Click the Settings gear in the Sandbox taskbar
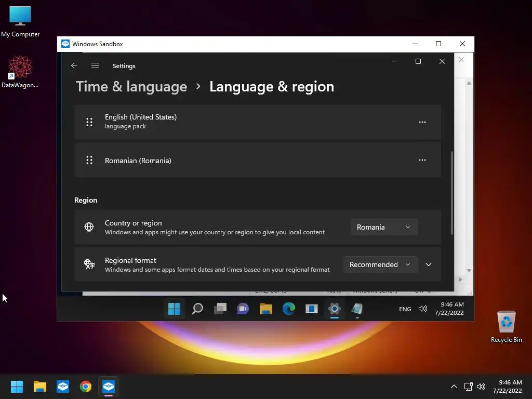 tap(335, 309)
